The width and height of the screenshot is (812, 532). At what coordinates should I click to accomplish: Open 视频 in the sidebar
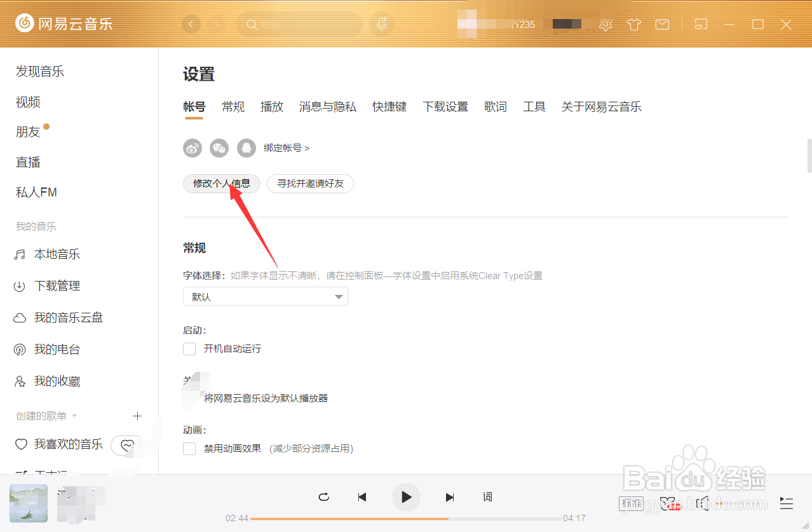(28, 102)
